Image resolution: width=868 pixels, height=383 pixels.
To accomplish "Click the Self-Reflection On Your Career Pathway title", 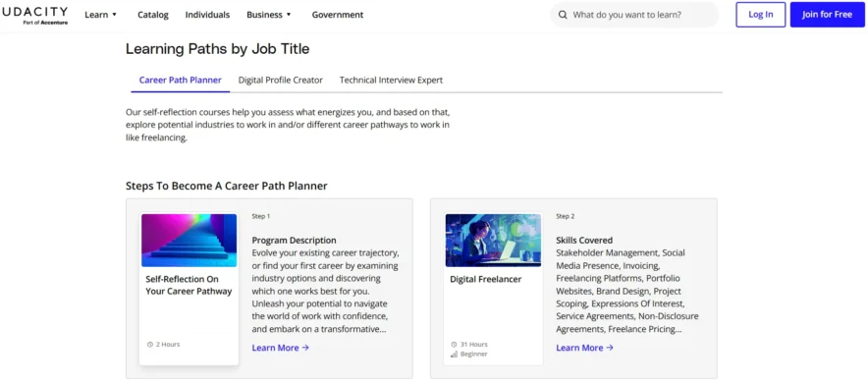I will point(189,285).
